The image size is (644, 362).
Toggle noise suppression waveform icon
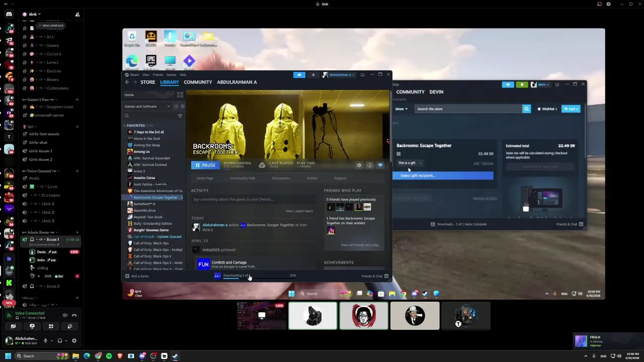(65, 315)
